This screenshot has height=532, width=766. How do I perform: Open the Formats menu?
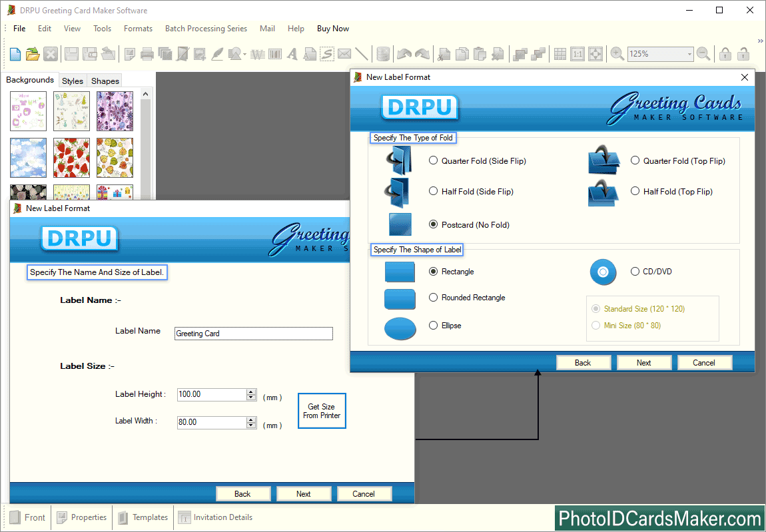click(139, 29)
